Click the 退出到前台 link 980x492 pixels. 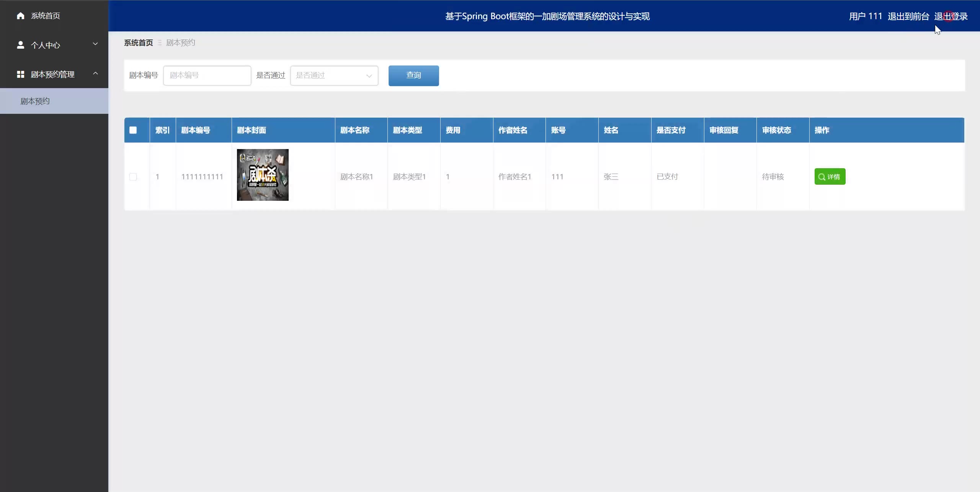(908, 16)
